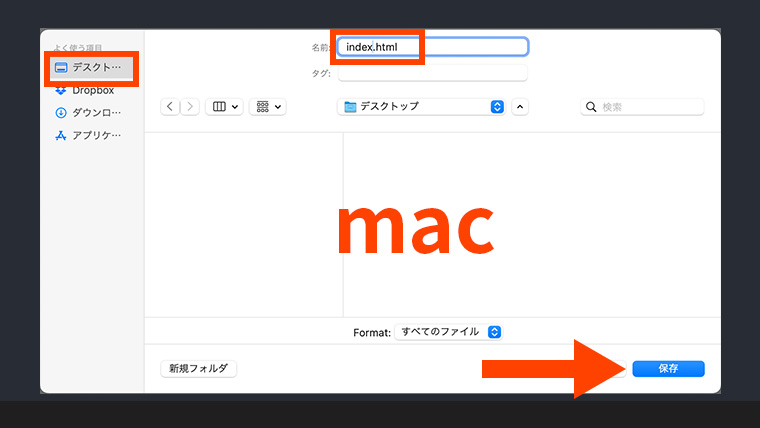
Task: Click the grid grouping icon
Action: 263,106
